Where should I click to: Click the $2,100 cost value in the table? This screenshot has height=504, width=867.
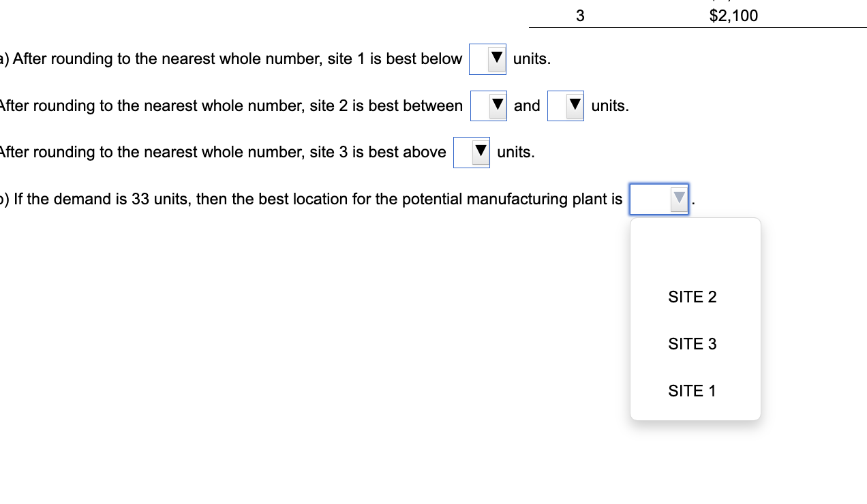[733, 16]
